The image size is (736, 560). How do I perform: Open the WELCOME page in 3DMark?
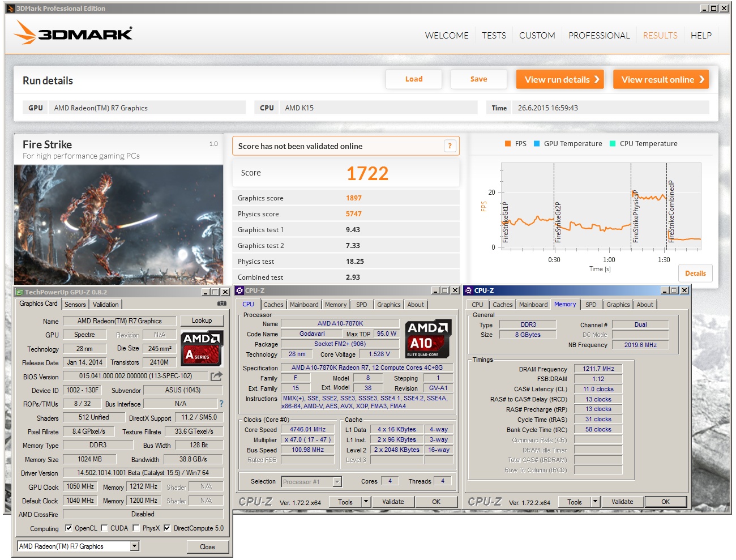[447, 36]
